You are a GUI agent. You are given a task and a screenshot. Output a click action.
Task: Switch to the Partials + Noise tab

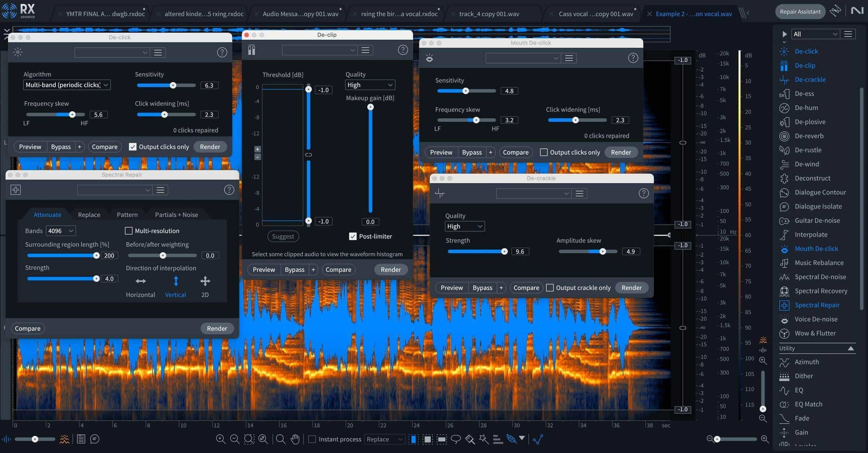(176, 215)
